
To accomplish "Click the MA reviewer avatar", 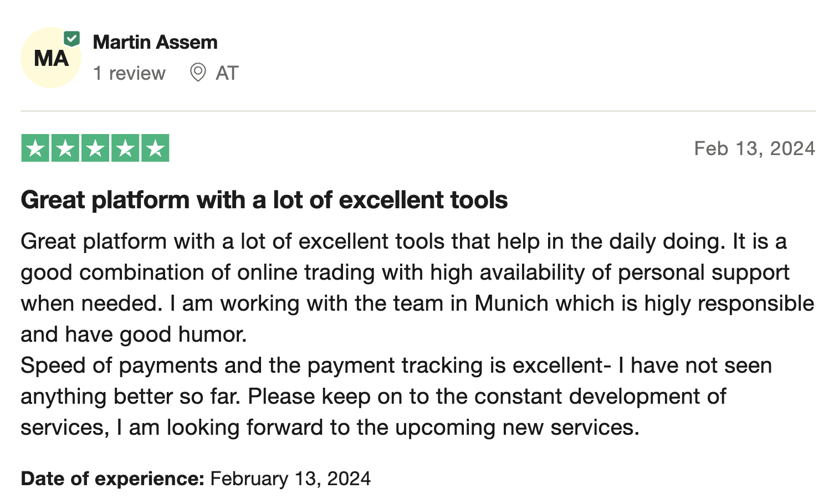I will (50, 58).
